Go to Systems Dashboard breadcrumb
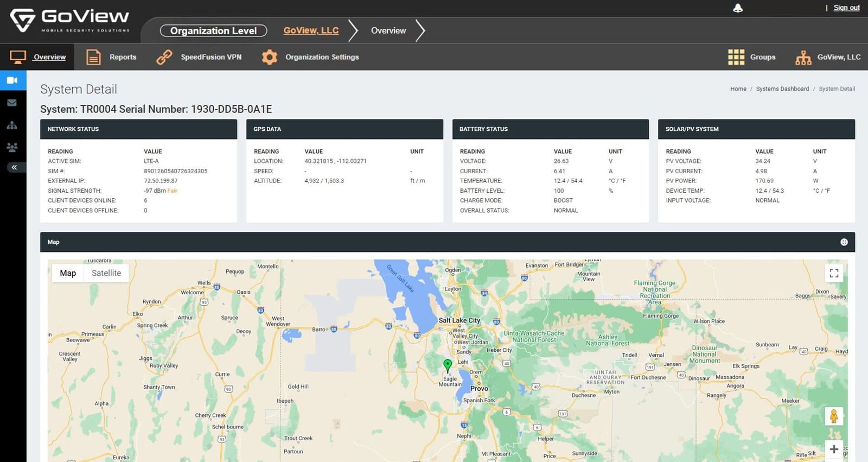 pos(782,89)
